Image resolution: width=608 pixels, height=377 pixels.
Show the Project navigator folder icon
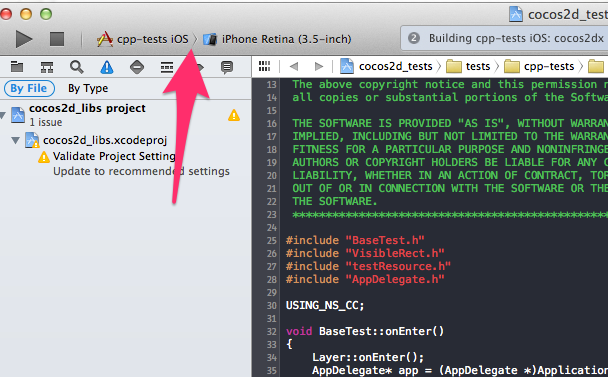[x=17, y=67]
